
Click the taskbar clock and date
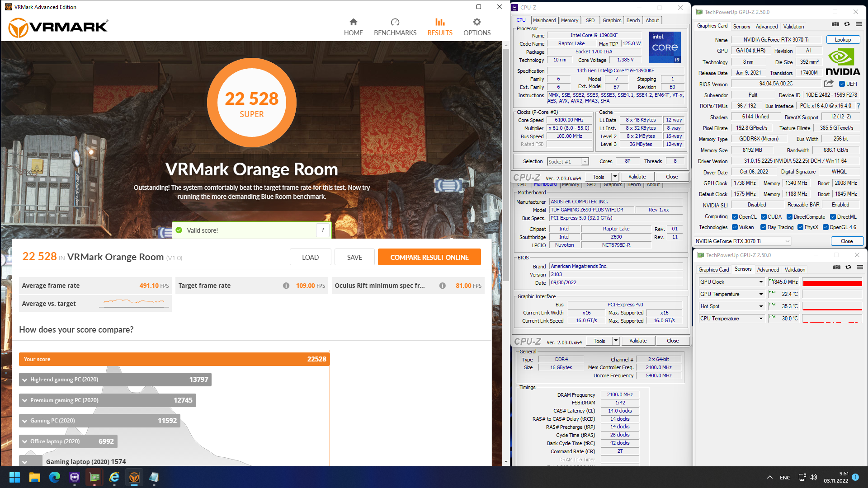[836, 477]
